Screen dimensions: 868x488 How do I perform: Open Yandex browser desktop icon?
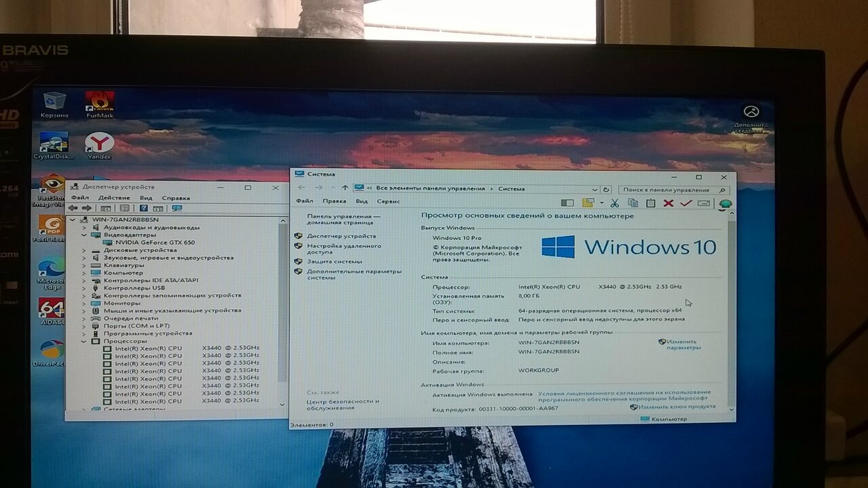99,145
